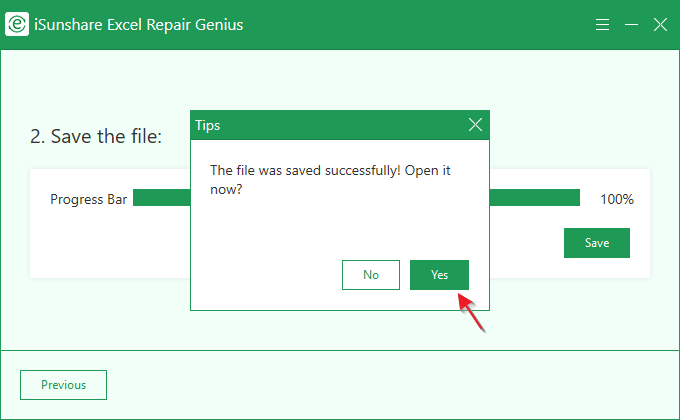This screenshot has width=680, height=420.
Task: Close the main Excel Repair Genius window
Action: 660,25
